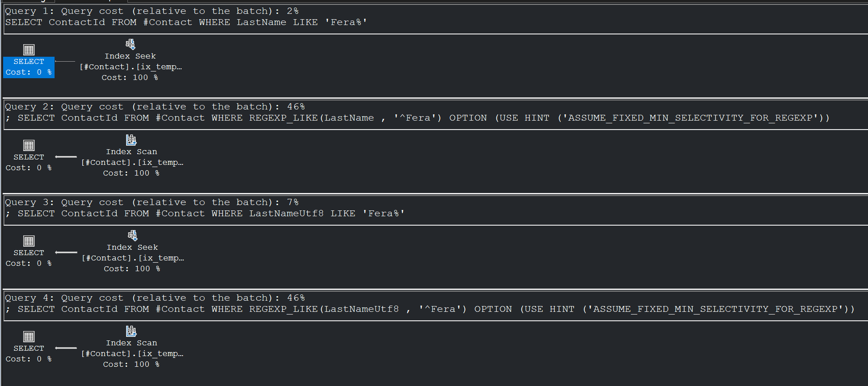
Task: Click the truncated [ix_temp…] index label in Query 1
Action: tap(130, 66)
